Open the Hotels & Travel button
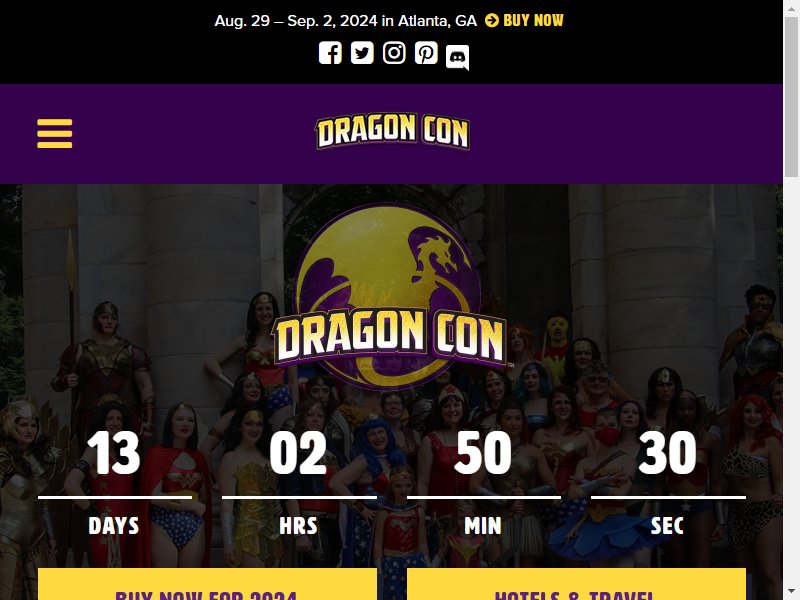800x600 pixels. point(576,584)
